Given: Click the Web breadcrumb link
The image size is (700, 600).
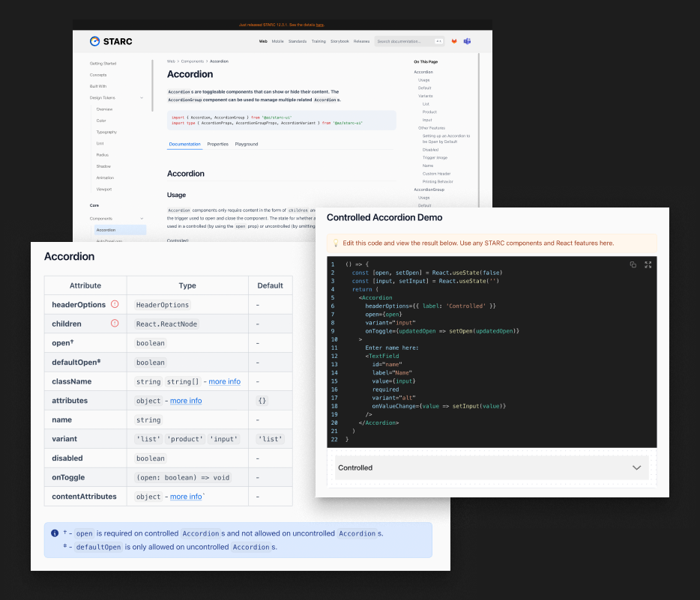Looking at the screenshot, I should [171, 61].
